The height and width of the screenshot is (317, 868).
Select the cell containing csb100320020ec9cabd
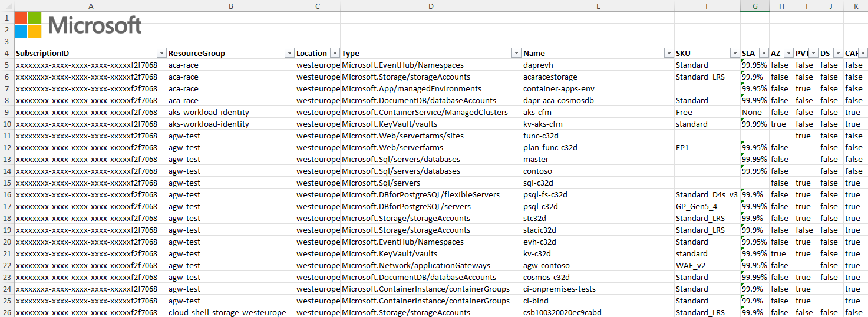tap(598, 312)
